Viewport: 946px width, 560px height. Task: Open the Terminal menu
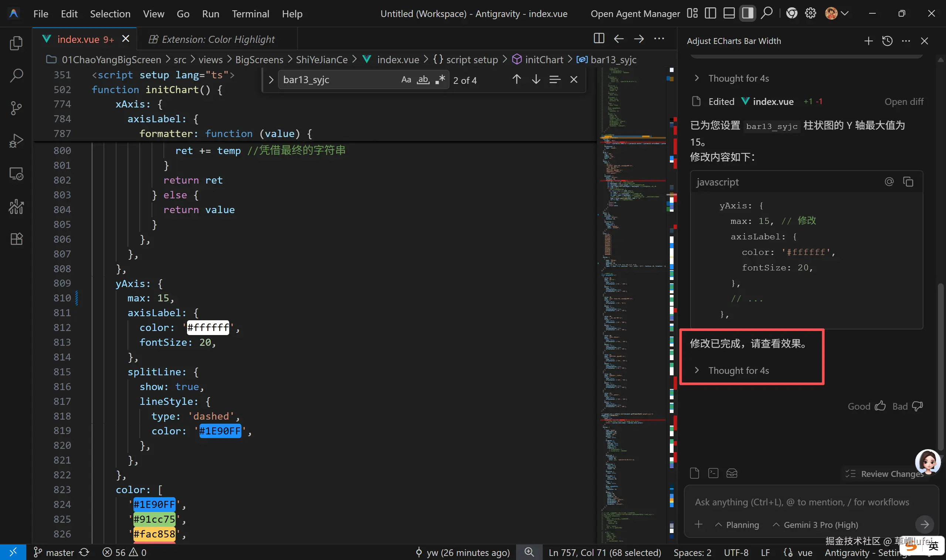click(250, 14)
